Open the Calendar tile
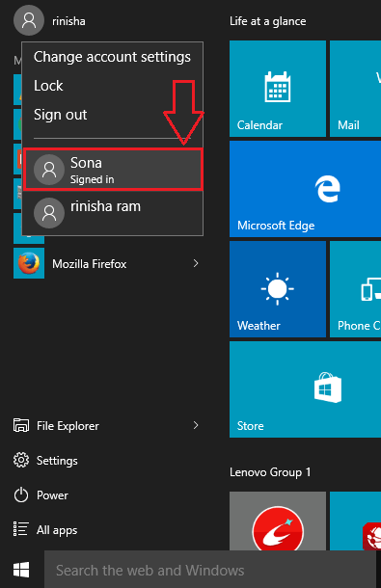The image size is (381, 588). [x=278, y=89]
